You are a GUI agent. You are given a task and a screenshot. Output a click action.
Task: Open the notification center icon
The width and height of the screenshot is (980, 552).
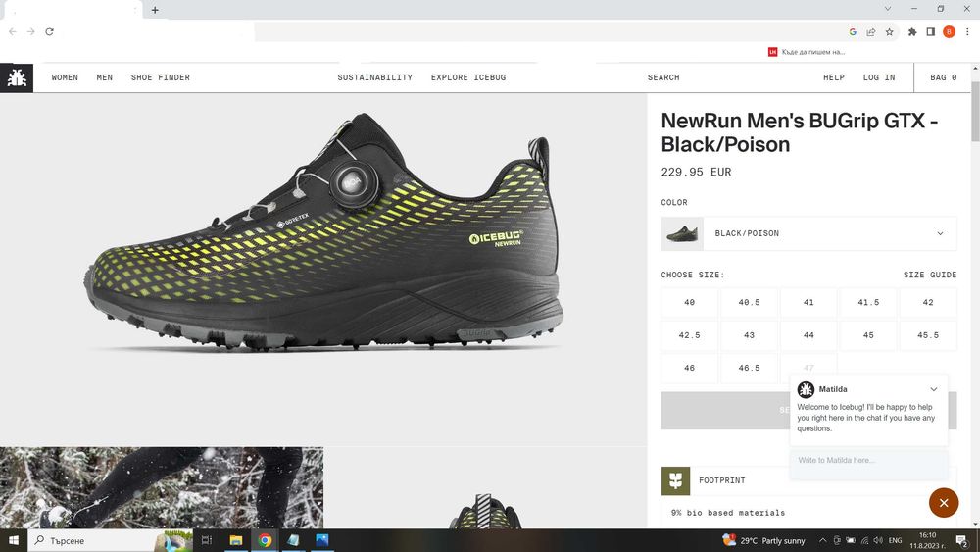coord(962,541)
